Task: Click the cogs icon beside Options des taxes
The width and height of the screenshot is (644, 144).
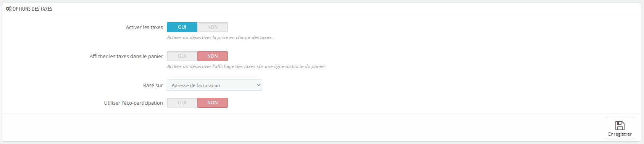Action: pyautogui.click(x=8, y=9)
